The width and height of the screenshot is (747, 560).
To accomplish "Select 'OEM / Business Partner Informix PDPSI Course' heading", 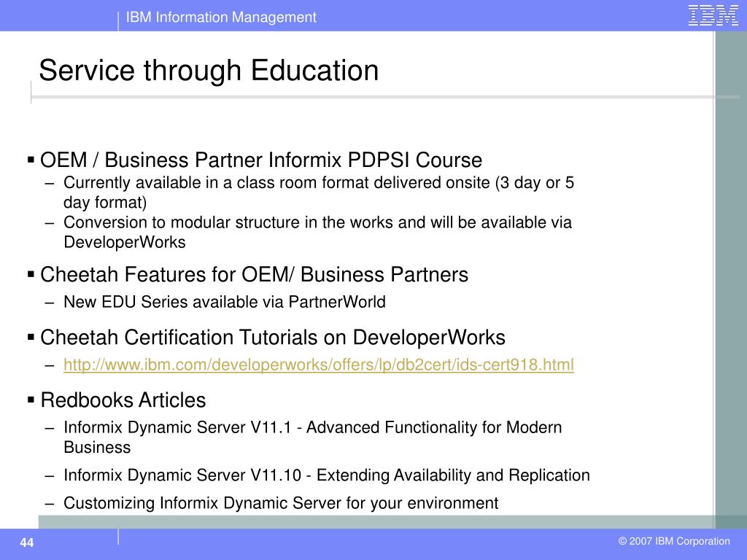I will pos(261,160).
